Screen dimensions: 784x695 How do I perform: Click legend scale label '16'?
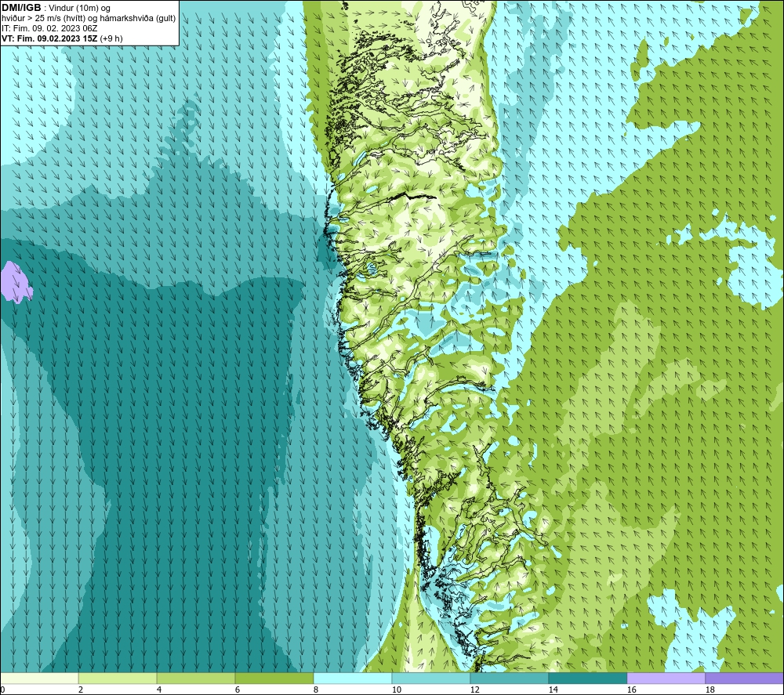(x=631, y=690)
